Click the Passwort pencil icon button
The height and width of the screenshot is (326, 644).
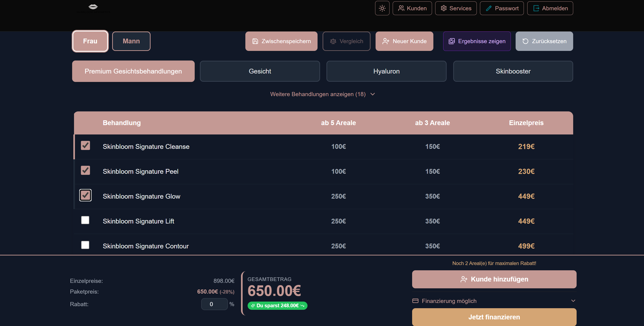pos(501,8)
